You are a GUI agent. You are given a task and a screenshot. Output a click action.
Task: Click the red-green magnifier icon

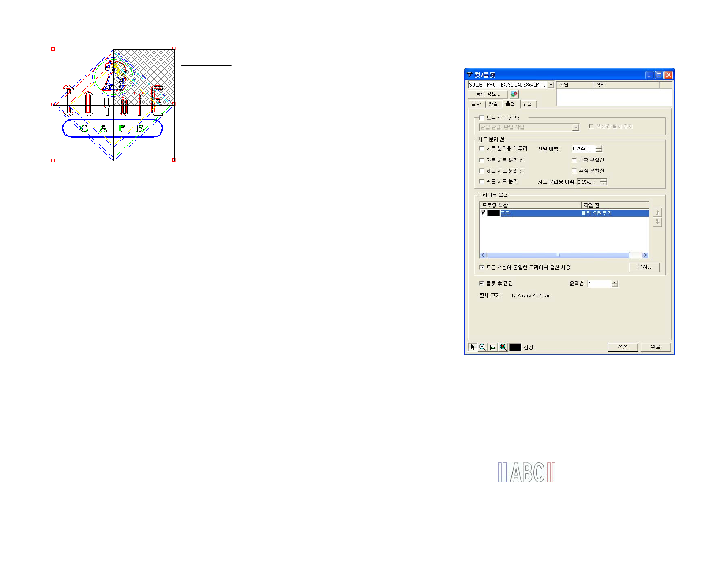pyautogui.click(x=503, y=347)
